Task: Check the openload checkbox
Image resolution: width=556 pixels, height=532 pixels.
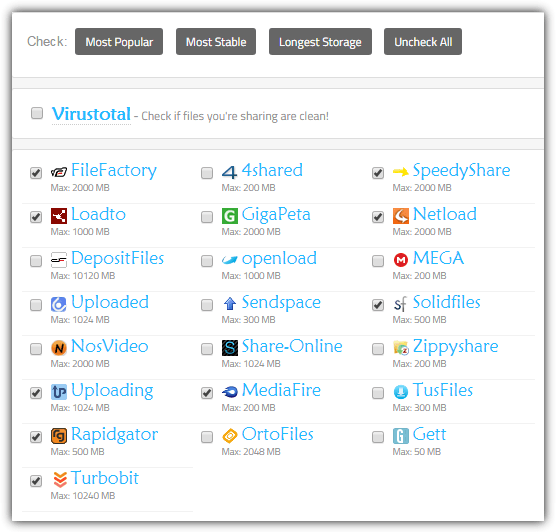Action: pyautogui.click(x=207, y=261)
